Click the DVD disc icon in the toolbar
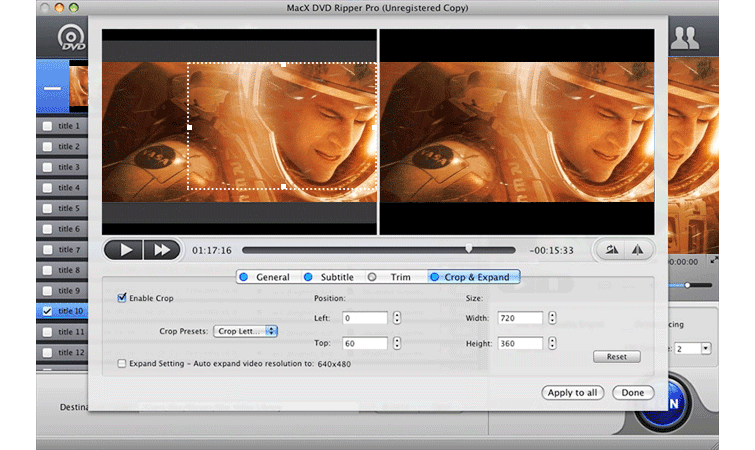This screenshot has width=755, height=450. coord(71,38)
